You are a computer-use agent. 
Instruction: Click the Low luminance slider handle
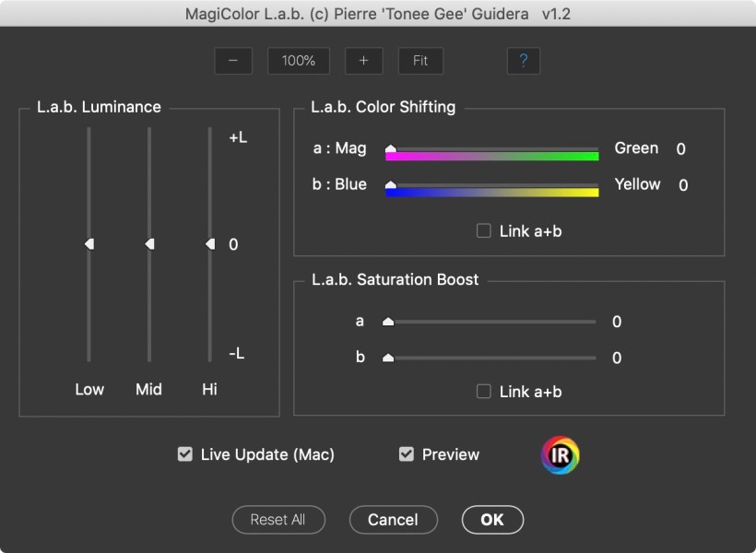pos(89,244)
